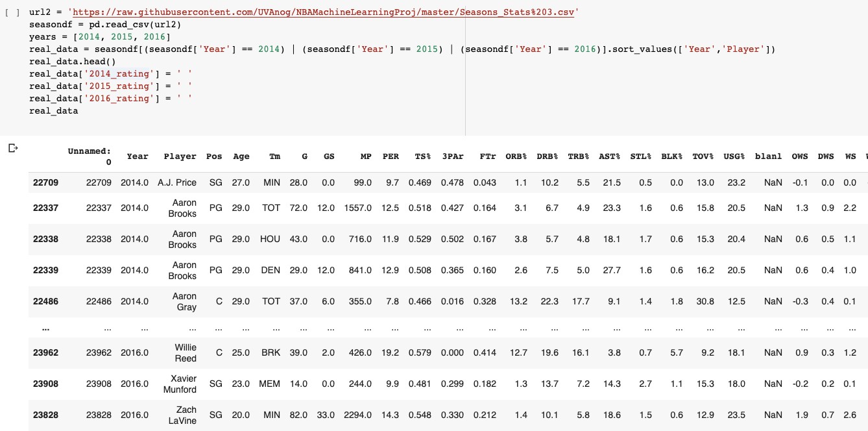Run the code cell via the bracket icon

(13, 12)
